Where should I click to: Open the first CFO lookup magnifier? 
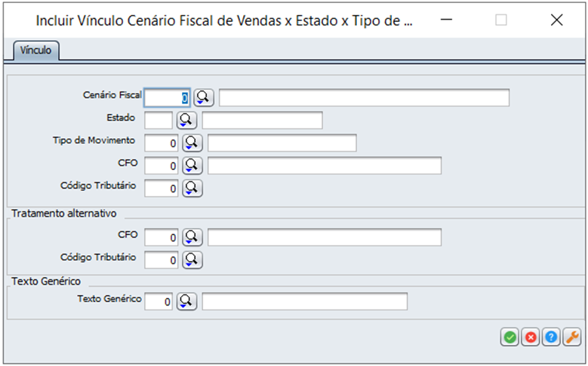pyautogui.click(x=192, y=165)
